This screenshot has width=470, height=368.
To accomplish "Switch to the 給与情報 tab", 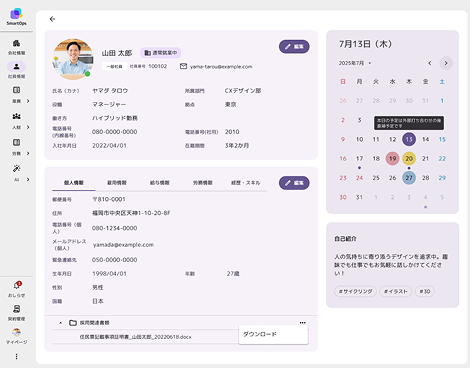I will click(160, 183).
